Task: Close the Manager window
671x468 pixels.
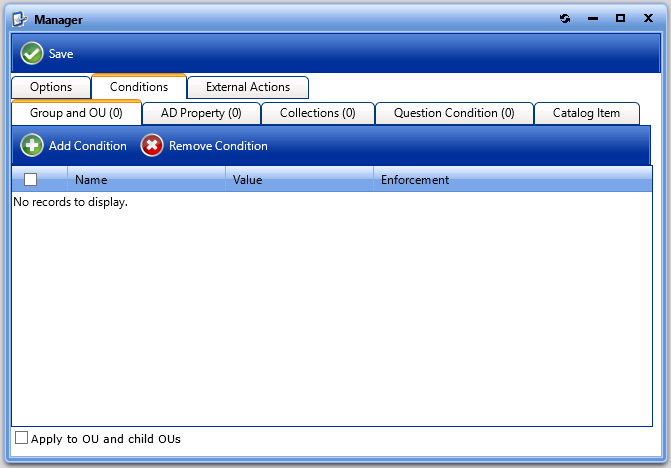Action: pyautogui.click(x=647, y=19)
